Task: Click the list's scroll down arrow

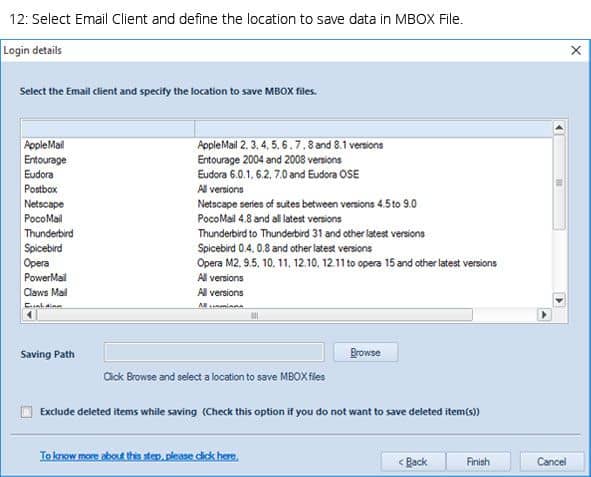Action: pos(559,300)
